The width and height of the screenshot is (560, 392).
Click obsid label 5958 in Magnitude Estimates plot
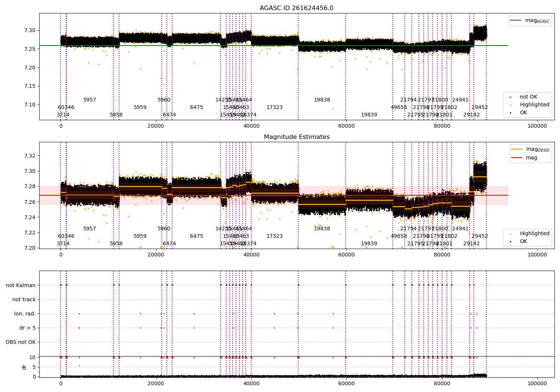[116, 244]
